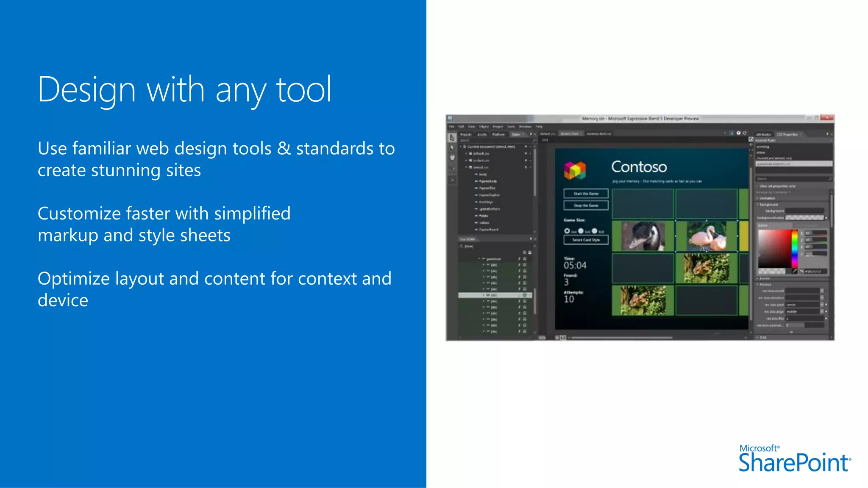The height and width of the screenshot is (488, 868).
Task: Click the rainbow hue slider strip
Action: 795,249
